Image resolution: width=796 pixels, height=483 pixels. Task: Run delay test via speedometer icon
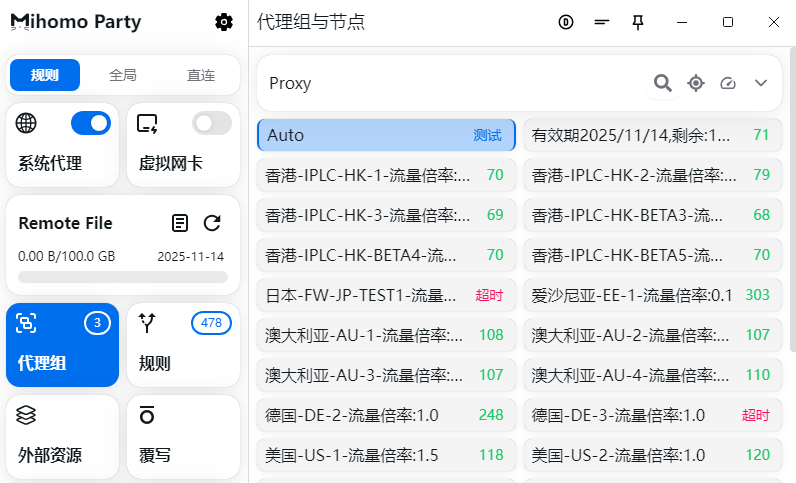point(728,83)
